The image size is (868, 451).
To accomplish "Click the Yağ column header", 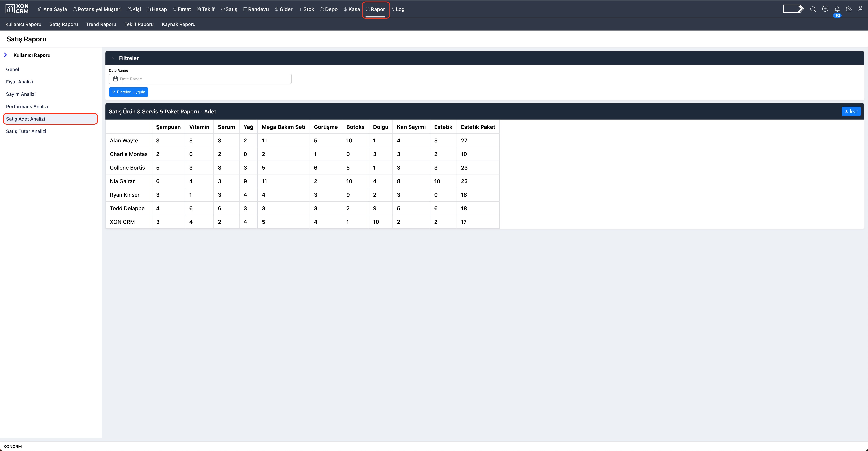I will click(x=248, y=127).
